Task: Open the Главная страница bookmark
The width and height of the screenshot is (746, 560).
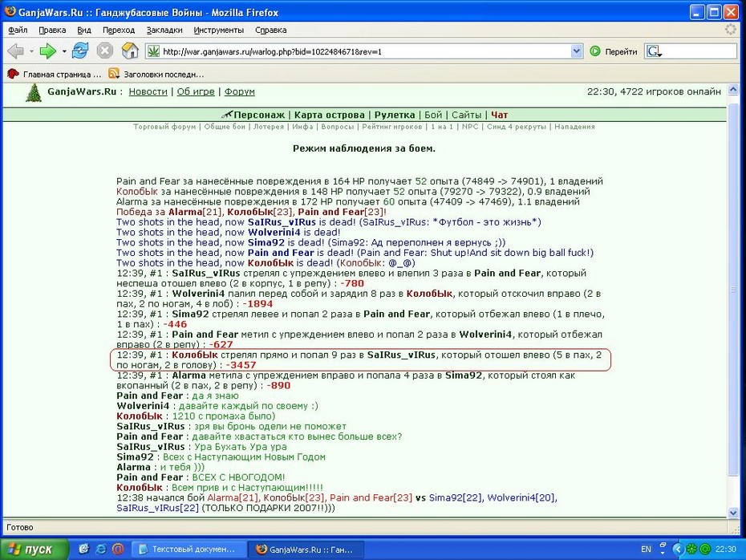Action: [x=55, y=75]
